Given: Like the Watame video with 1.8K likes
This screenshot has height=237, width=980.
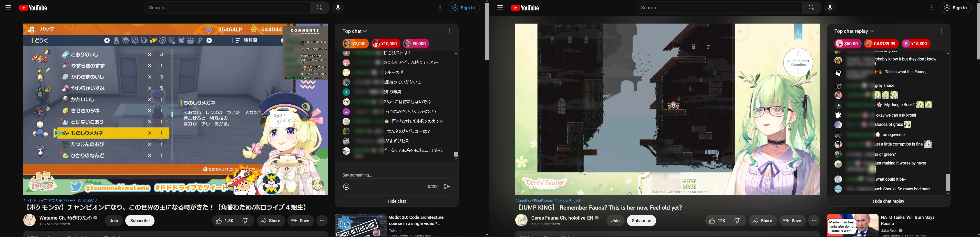Looking at the screenshot, I should [x=225, y=221].
